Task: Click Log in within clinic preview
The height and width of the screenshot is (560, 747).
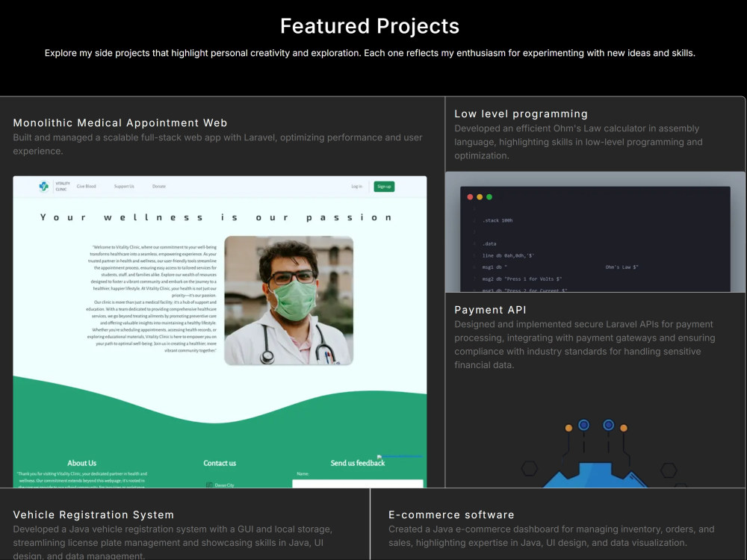Action: (357, 186)
